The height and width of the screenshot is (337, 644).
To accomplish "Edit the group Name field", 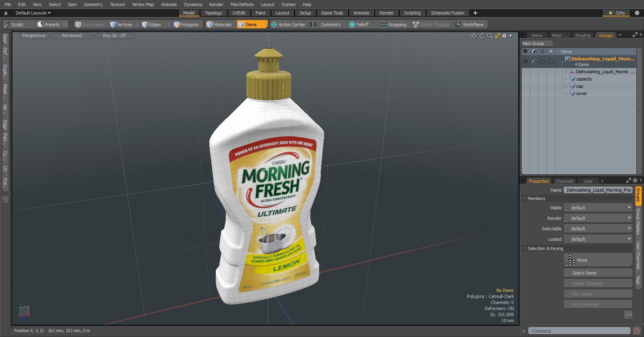I will coord(598,190).
